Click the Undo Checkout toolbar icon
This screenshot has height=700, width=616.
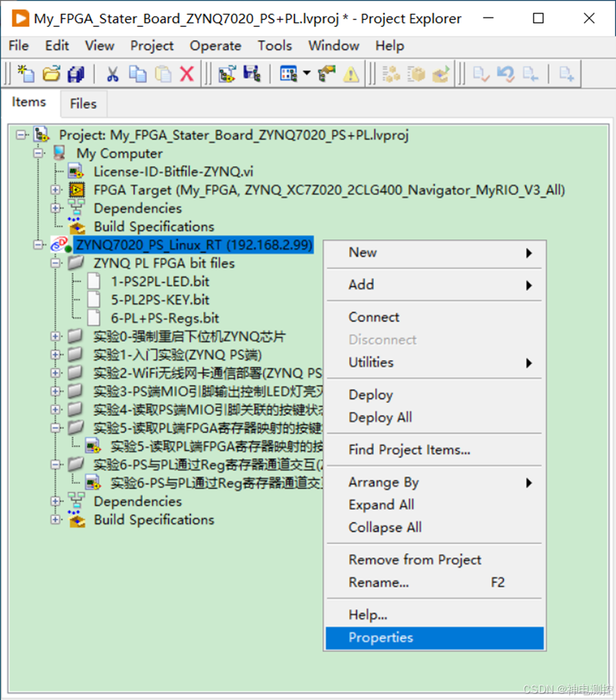point(506,74)
